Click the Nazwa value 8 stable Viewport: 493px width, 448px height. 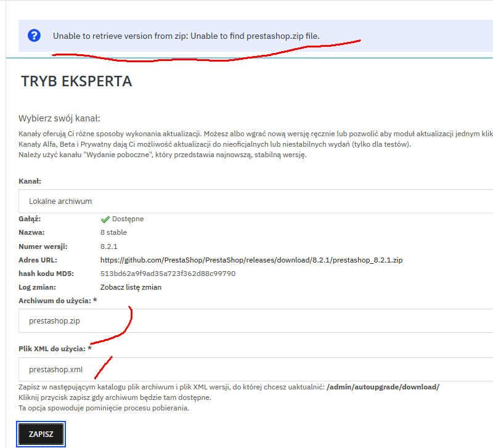click(x=113, y=232)
